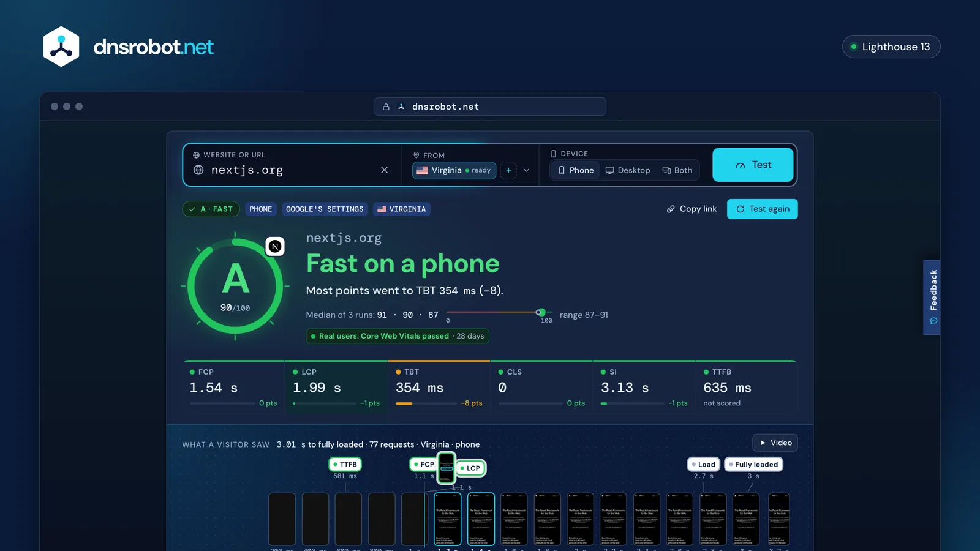This screenshot has height=551, width=980.
Task: Click the globe icon beside nextjs.org
Action: (198, 170)
